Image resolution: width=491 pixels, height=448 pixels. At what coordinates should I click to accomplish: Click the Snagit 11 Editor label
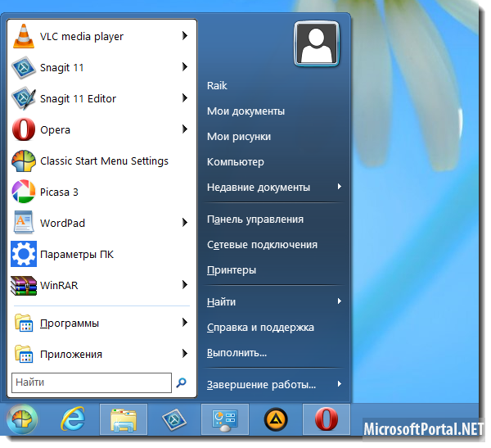pyautogui.click(x=78, y=98)
